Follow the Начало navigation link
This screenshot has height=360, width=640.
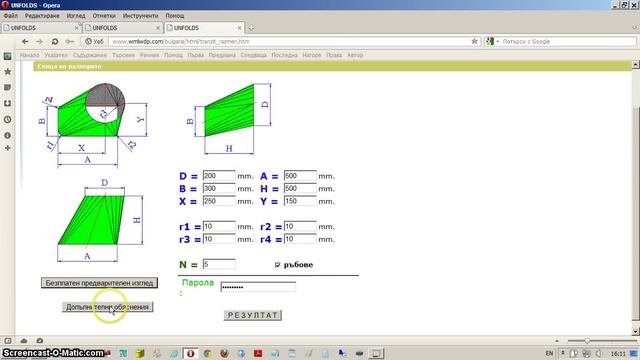(29, 55)
